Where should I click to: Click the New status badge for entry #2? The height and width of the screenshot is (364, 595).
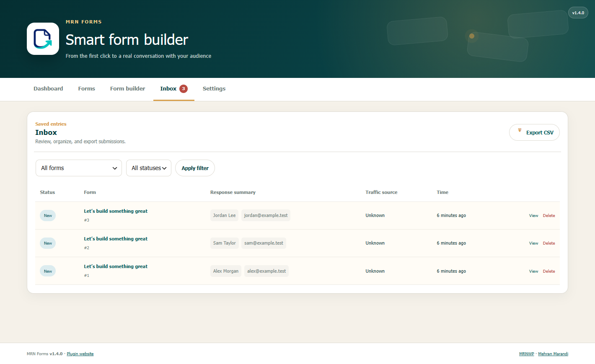pyautogui.click(x=48, y=243)
